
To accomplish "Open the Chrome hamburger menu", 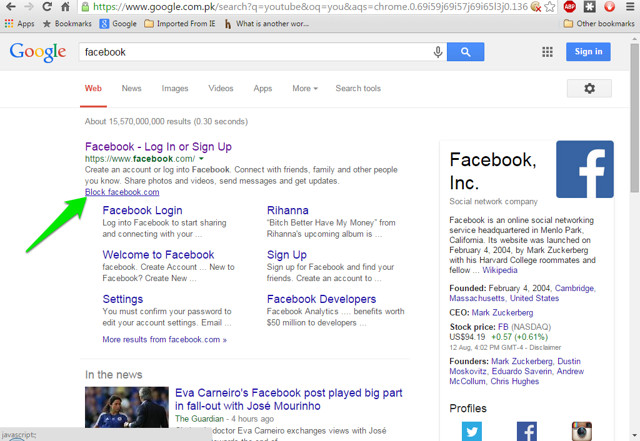I will tap(630, 7).
